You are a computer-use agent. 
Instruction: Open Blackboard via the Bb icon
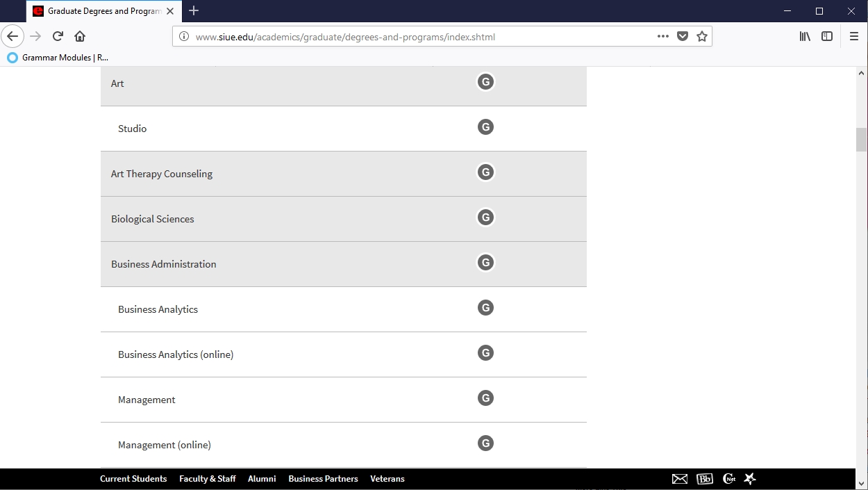coord(704,479)
